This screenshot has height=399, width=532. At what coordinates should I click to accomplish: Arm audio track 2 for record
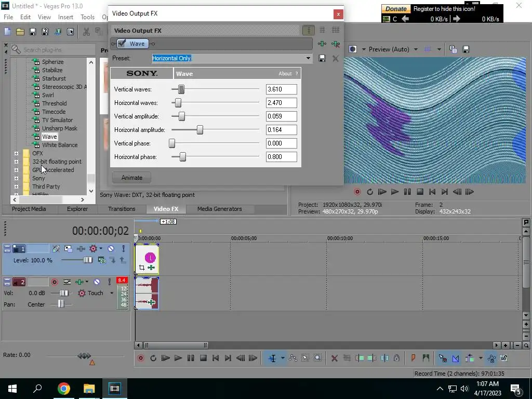click(54, 282)
